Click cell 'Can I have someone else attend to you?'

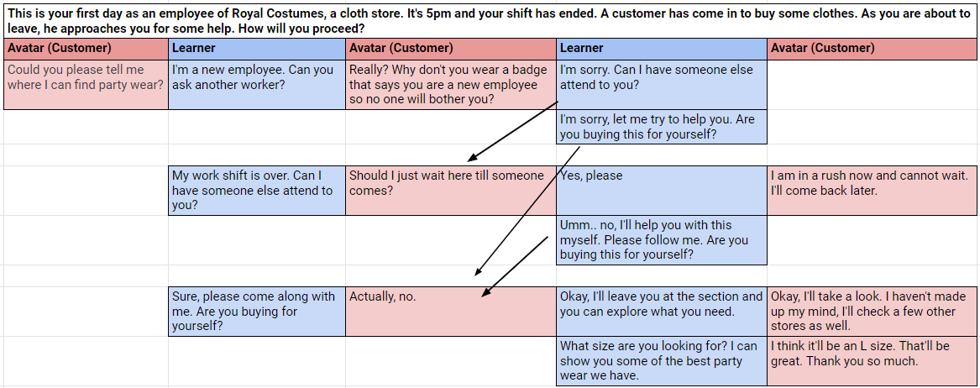[661, 85]
